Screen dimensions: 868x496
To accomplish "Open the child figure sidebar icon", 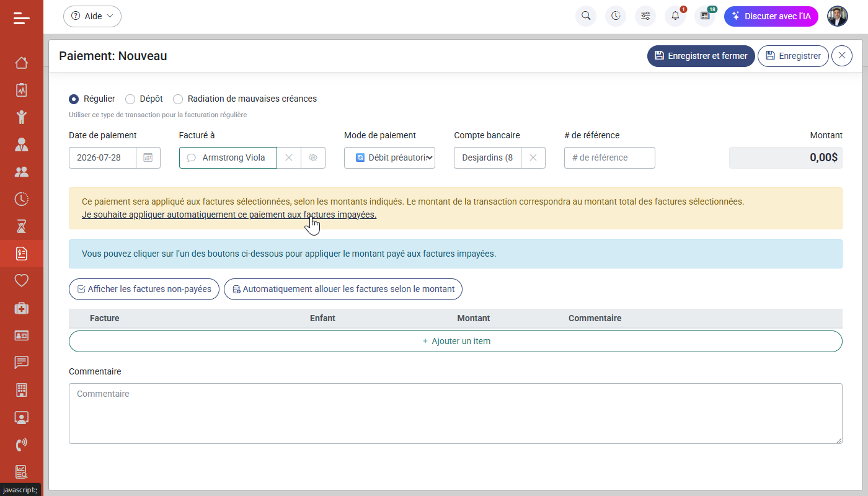I will pos(22,117).
